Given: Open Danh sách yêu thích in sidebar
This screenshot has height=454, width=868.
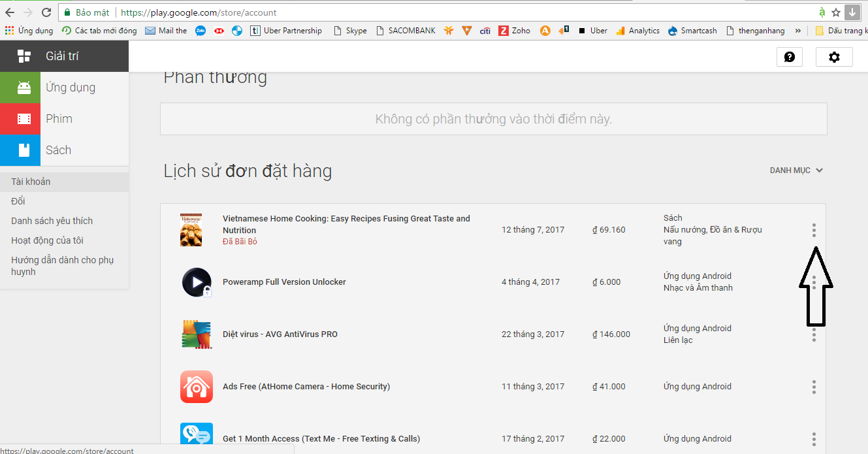Looking at the screenshot, I should [52, 221].
